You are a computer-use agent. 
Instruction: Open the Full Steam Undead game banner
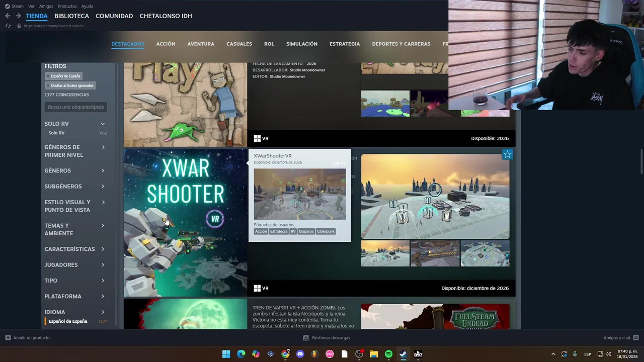click(435, 316)
